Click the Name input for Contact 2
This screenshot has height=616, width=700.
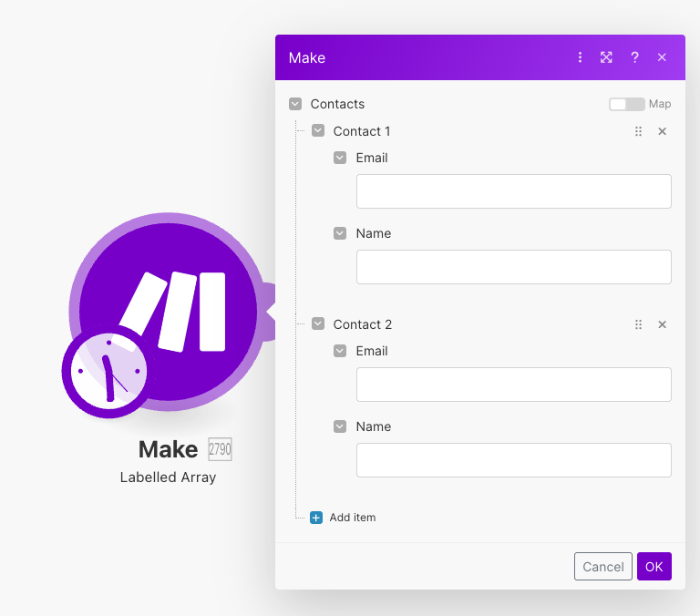click(x=513, y=460)
